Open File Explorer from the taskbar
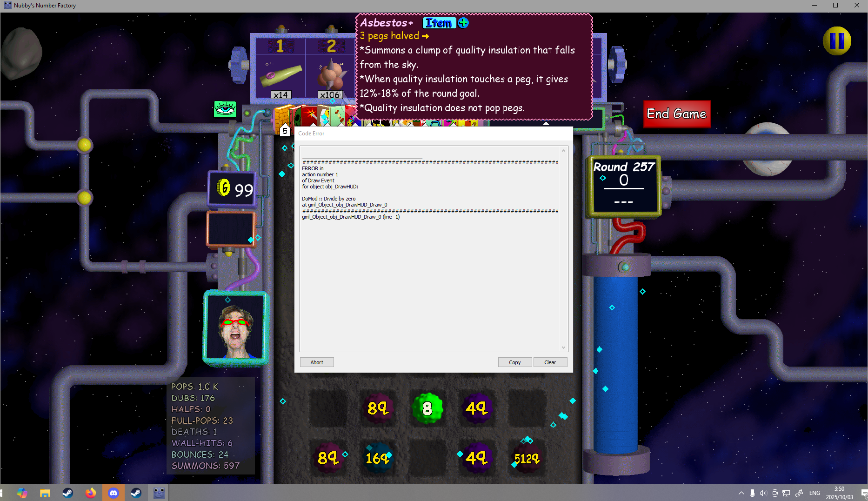Screen dimensions: 868x501 pyautogui.click(x=45, y=493)
